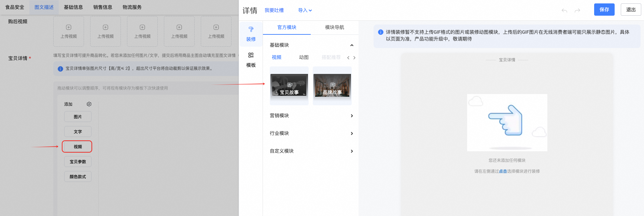Click the 点击 link in empty hint
The image size is (644, 216).
click(503, 171)
